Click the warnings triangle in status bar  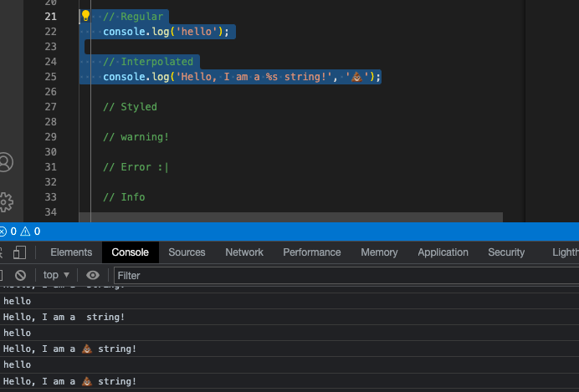(x=25, y=232)
